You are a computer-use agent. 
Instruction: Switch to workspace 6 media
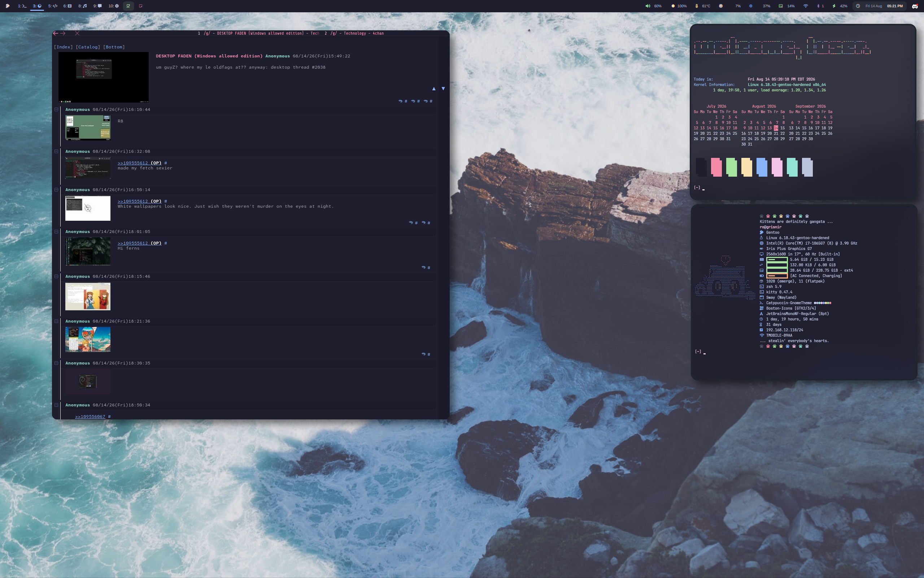click(67, 6)
